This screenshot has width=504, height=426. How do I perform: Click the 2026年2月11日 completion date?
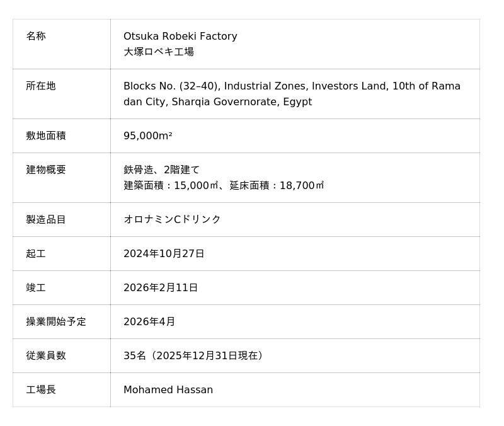[161, 288]
